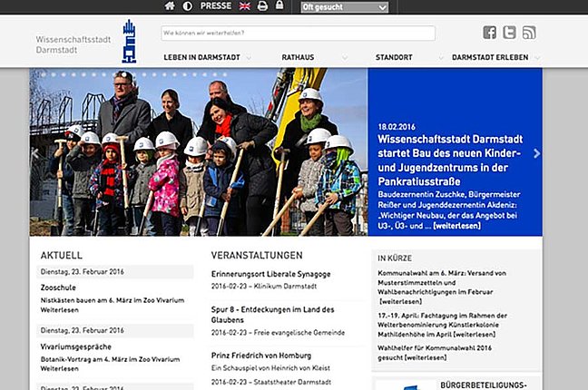Open the 'Oft gesucht' dropdown

pos(344,6)
